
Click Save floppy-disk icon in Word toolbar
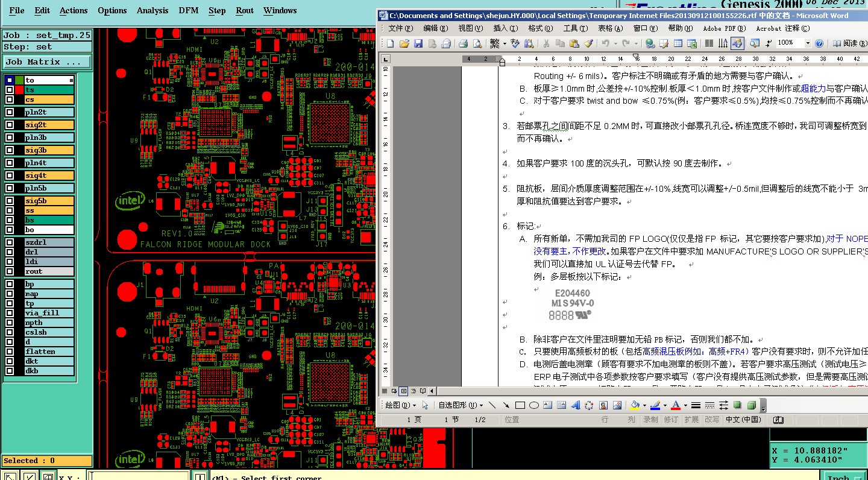(x=418, y=43)
